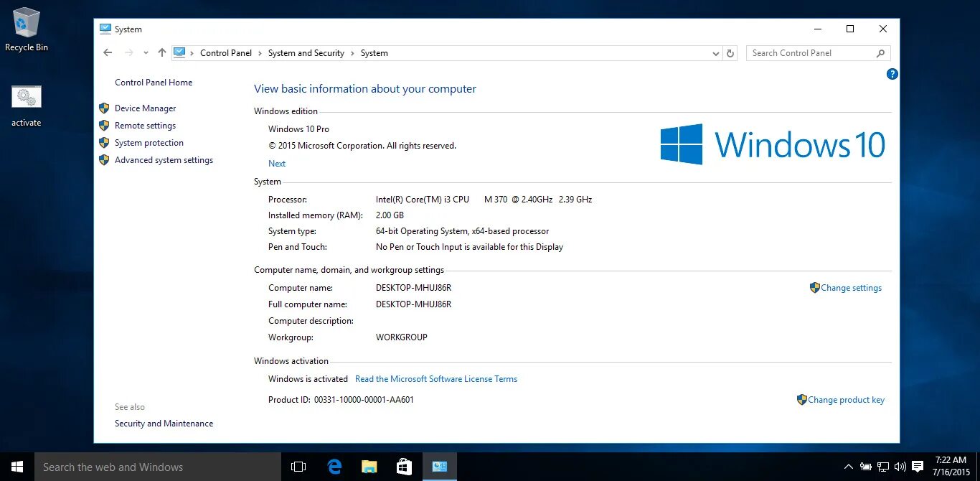Click shield icon beside Advanced system settings
The height and width of the screenshot is (481, 980).
pos(104,160)
